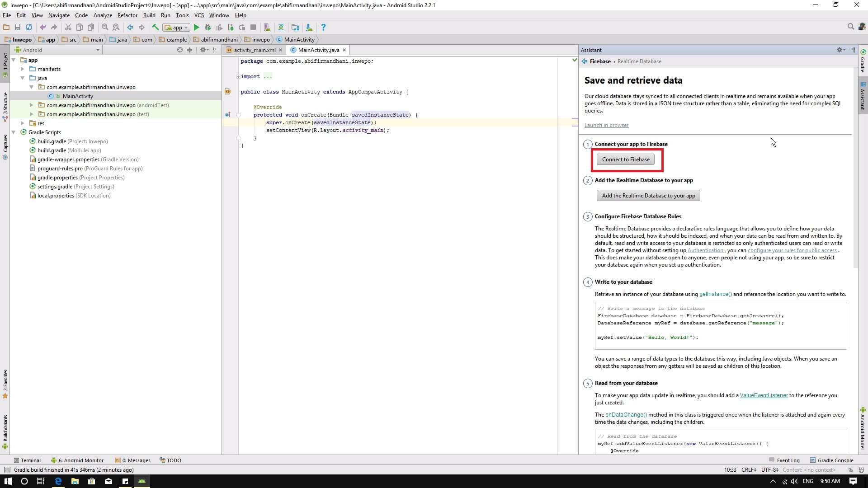Click the Save All icon

coord(18,28)
